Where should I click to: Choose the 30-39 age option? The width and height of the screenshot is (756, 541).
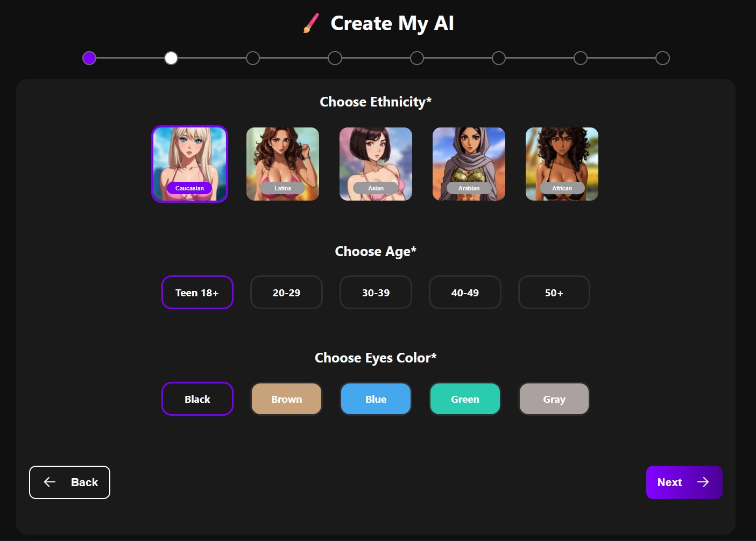point(376,293)
